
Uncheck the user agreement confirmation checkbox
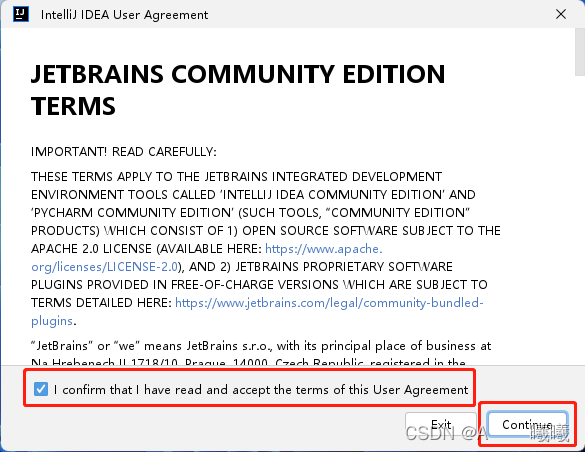[x=41, y=389]
